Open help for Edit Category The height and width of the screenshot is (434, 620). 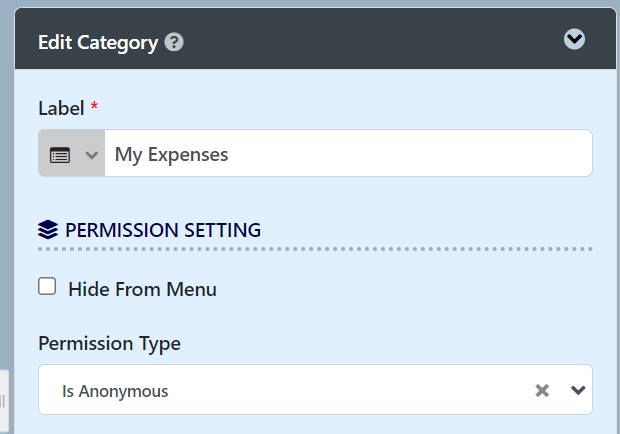[x=174, y=42]
